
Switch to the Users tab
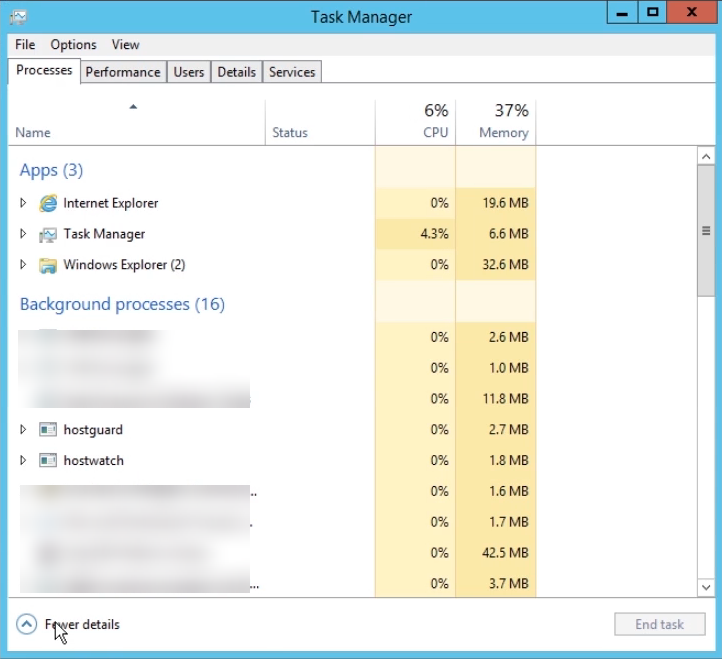189,72
